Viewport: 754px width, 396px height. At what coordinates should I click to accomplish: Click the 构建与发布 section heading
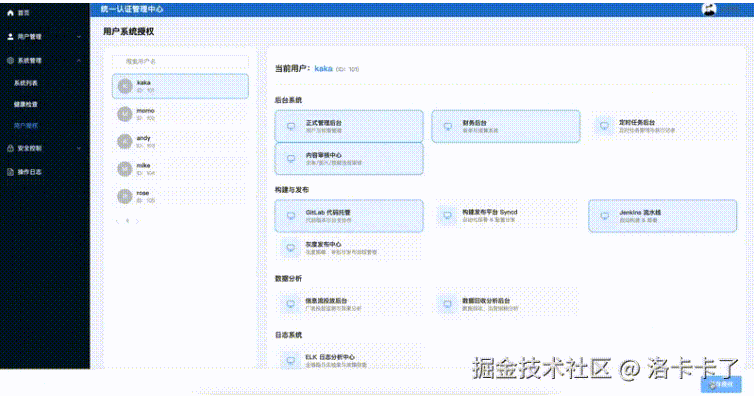[x=292, y=190]
